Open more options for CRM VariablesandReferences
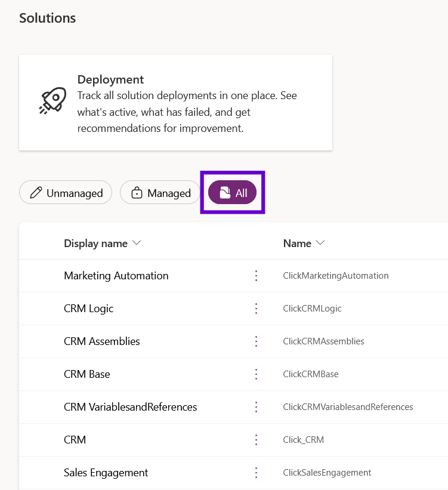The width and height of the screenshot is (448, 490). pyautogui.click(x=256, y=407)
